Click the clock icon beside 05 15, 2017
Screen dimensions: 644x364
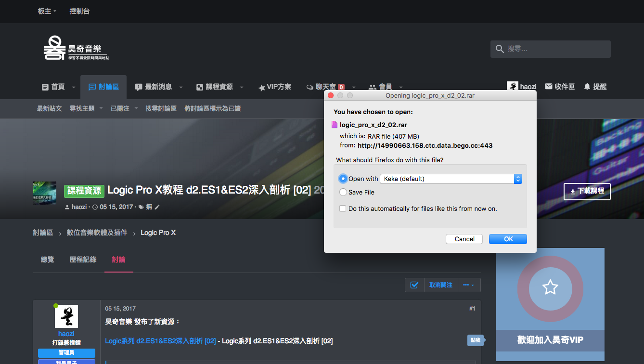[x=95, y=207]
